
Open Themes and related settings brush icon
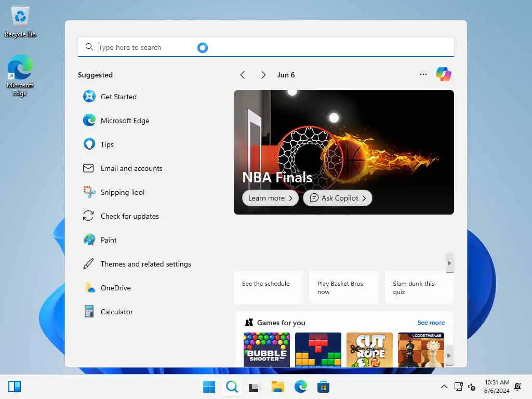[x=88, y=263]
